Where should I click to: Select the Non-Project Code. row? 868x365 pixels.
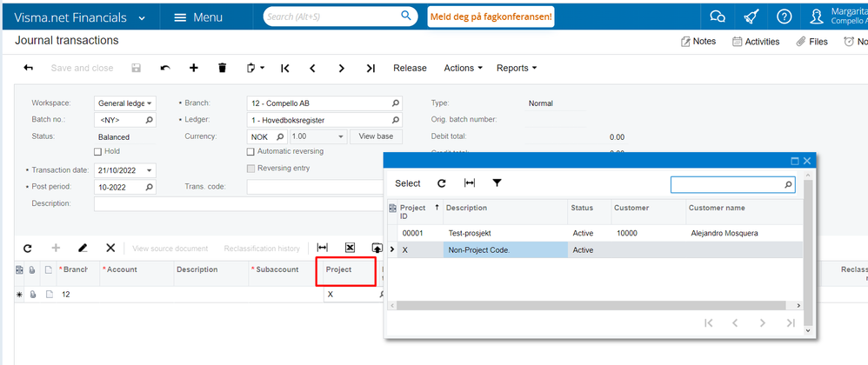click(x=596, y=250)
